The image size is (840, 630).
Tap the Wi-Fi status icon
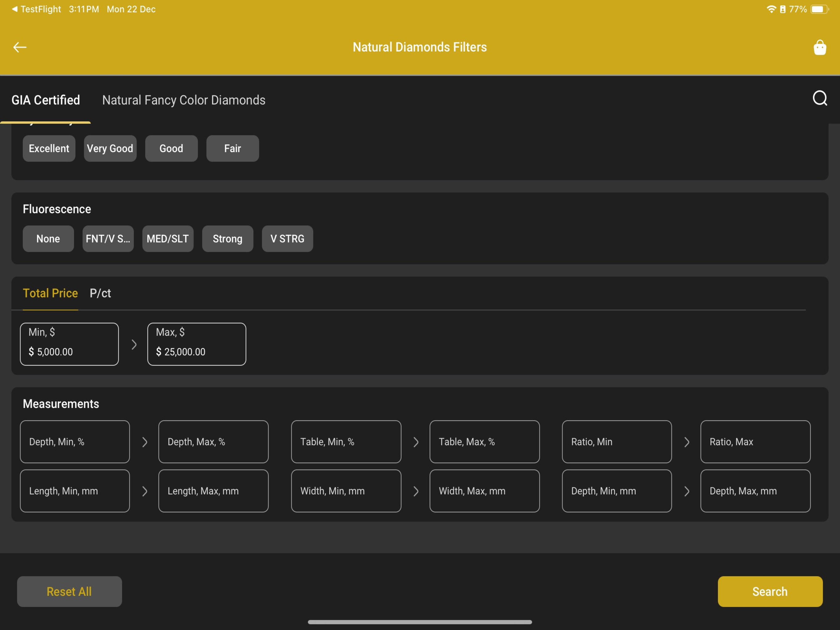pyautogui.click(x=771, y=9)
